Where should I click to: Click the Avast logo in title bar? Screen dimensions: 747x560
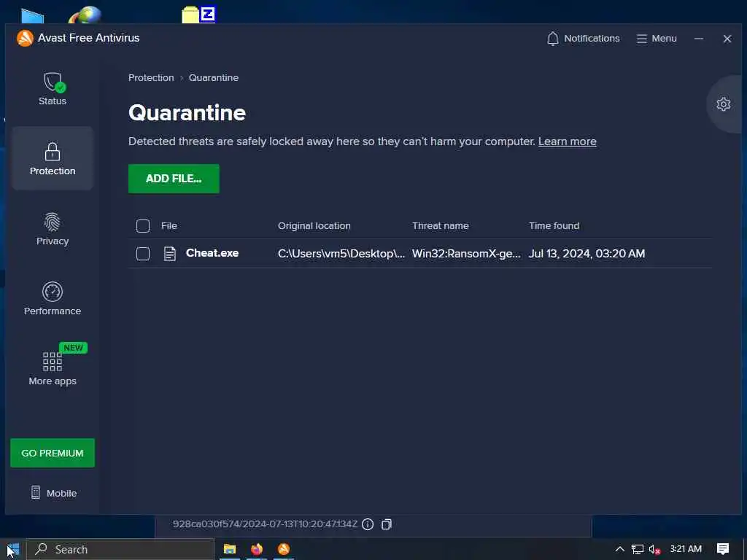(25, 38)
